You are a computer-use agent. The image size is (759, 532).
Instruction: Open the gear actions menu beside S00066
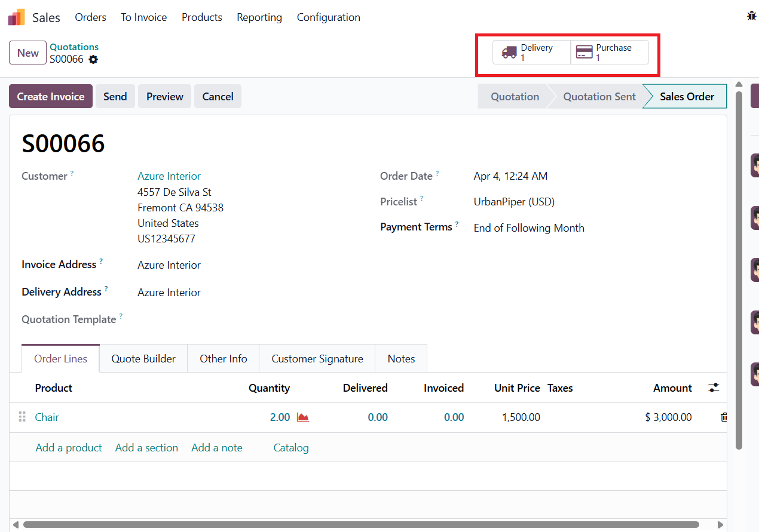click(93, 60)
